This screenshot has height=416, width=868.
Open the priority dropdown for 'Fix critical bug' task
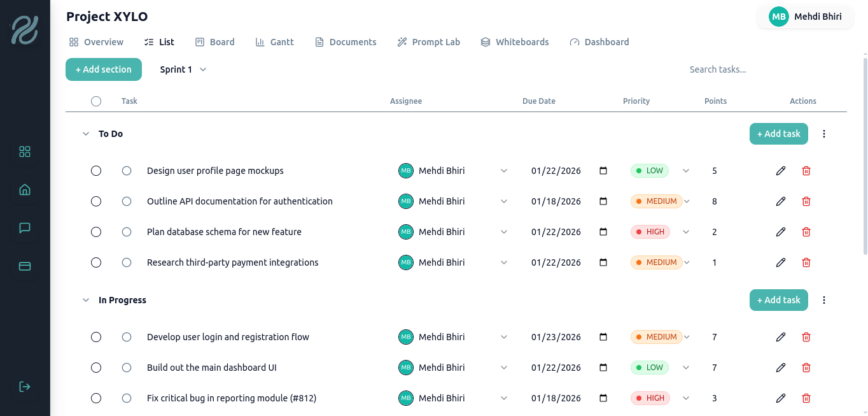coord(686,398)
